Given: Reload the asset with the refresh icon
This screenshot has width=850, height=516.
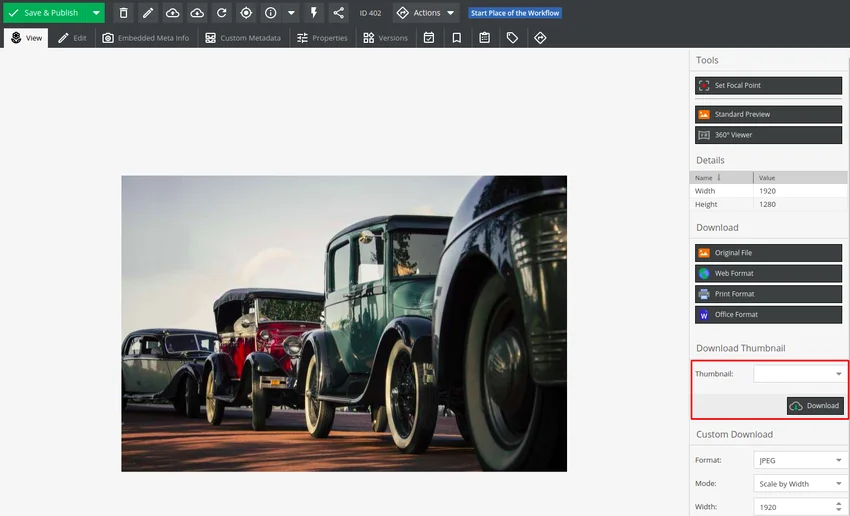Looking at the screenshot, I should pyautogui.click(x=221, y=12).
